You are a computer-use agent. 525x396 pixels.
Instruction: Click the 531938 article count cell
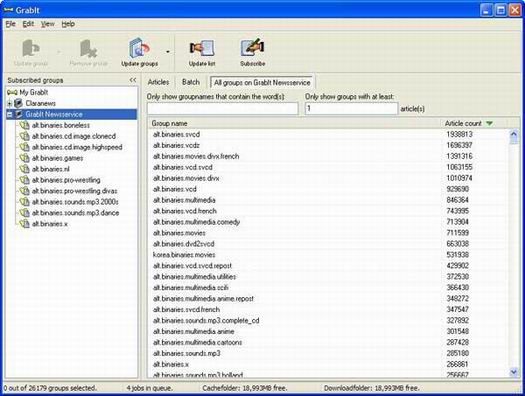(x=458, y=255)
